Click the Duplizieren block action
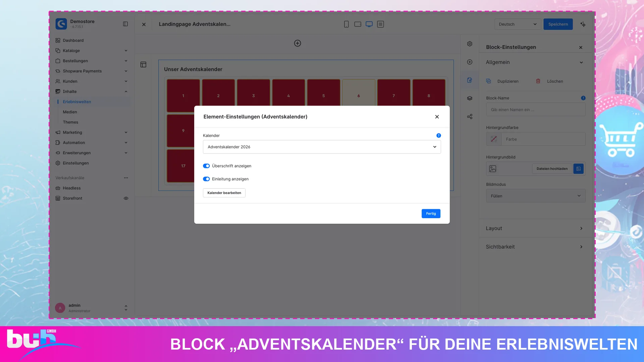 (x=502, y=81)
